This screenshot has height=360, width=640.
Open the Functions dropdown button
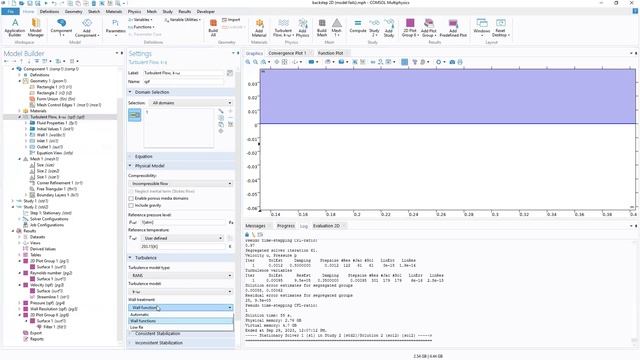(141, 27)
